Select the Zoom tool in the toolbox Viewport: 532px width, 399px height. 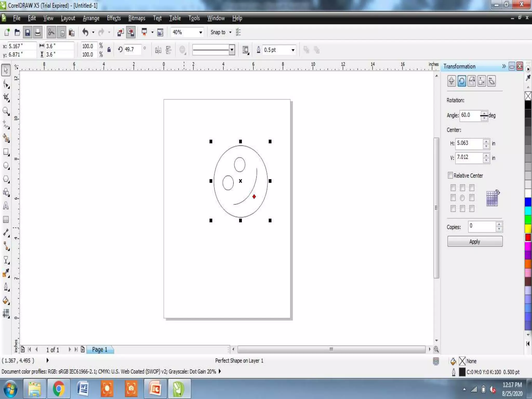(x=6, y=111)
